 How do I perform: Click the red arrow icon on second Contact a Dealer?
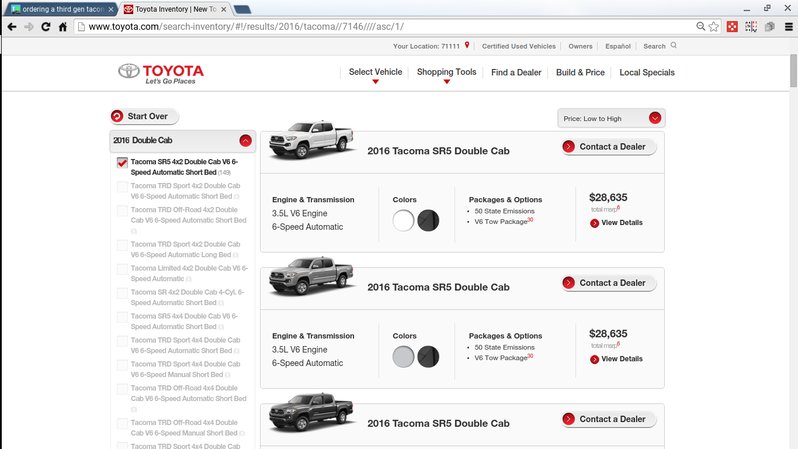click(x=568, y=283)
